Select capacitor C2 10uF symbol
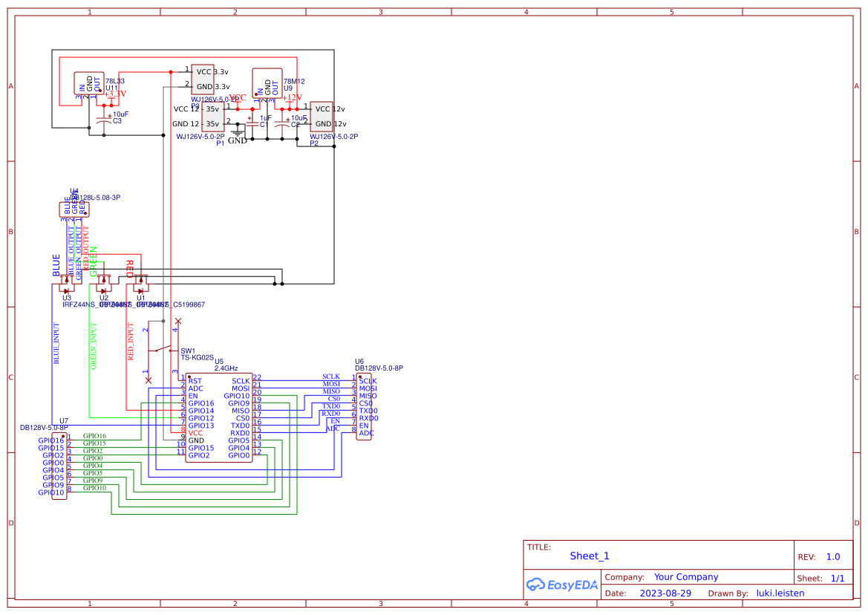This screenshot has width=868, height=615. (x=282, y=123)
